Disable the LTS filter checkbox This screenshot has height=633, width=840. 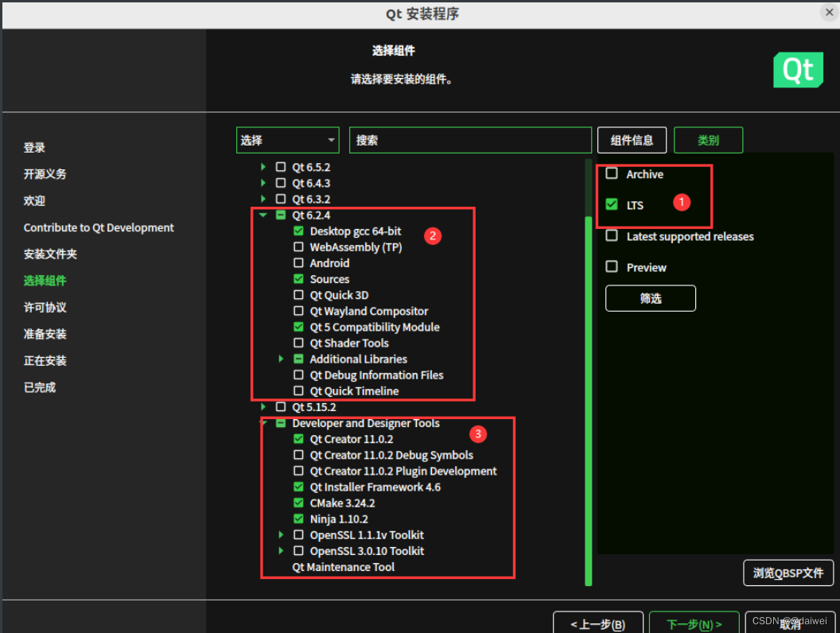(x=611, y=204)
